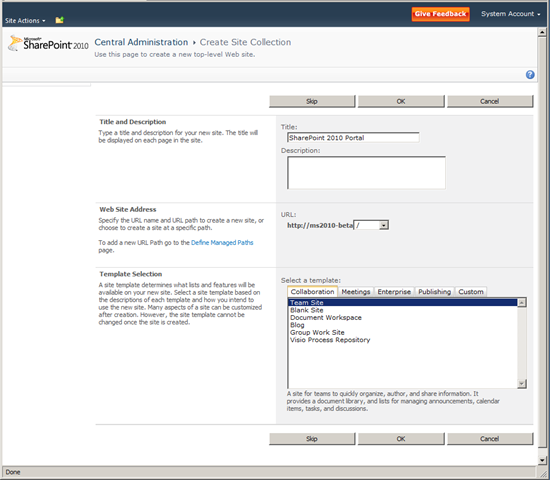This screenshot has height=480, width=550.
Task: Click the bottom Cancel button
Action: pos(490,439)
